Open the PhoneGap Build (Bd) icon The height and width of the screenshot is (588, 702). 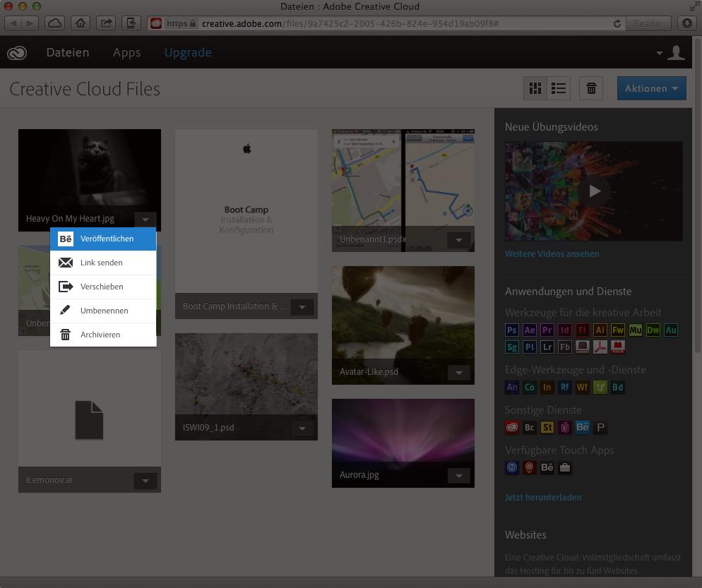(x=618, y=387)
